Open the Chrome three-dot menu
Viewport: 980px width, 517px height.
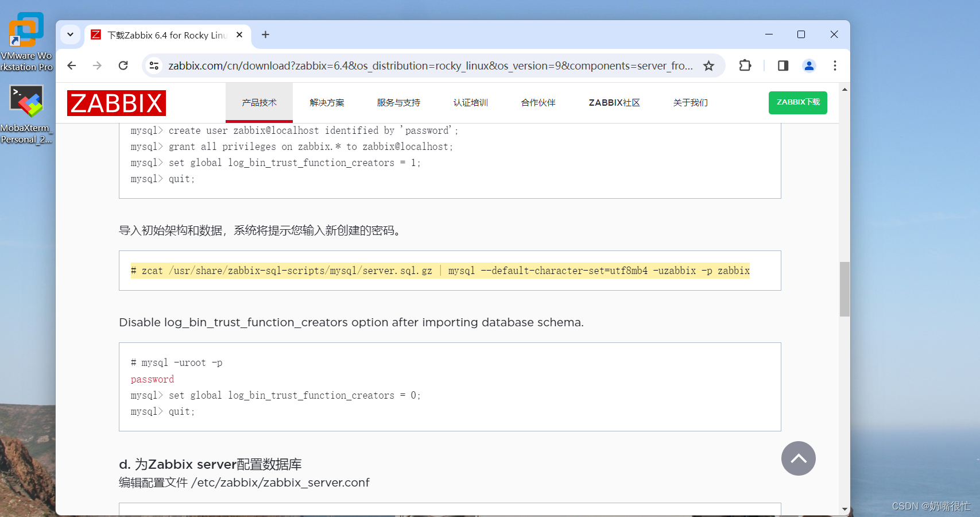(835, 65)
